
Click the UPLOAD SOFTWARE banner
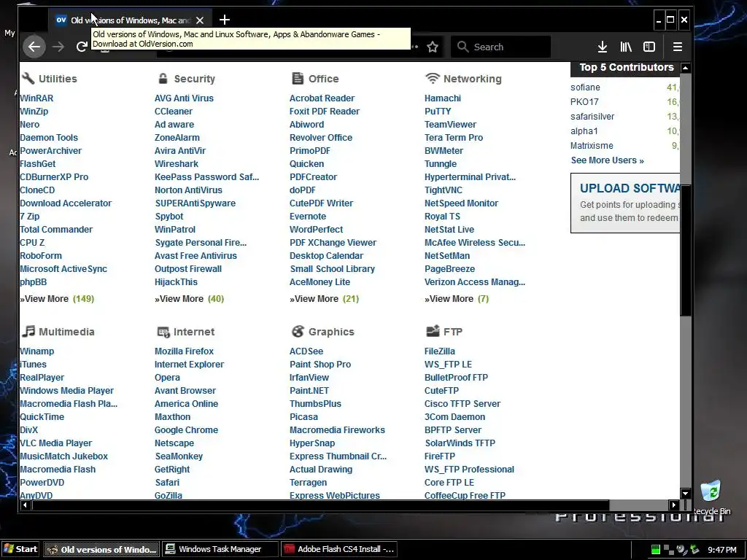point(625,203)
